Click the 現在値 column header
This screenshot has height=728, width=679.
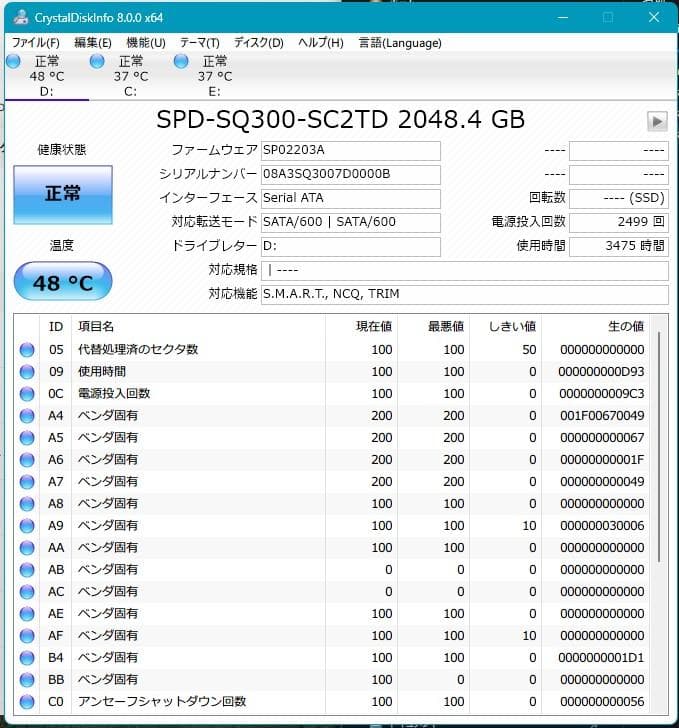point(361,327)
